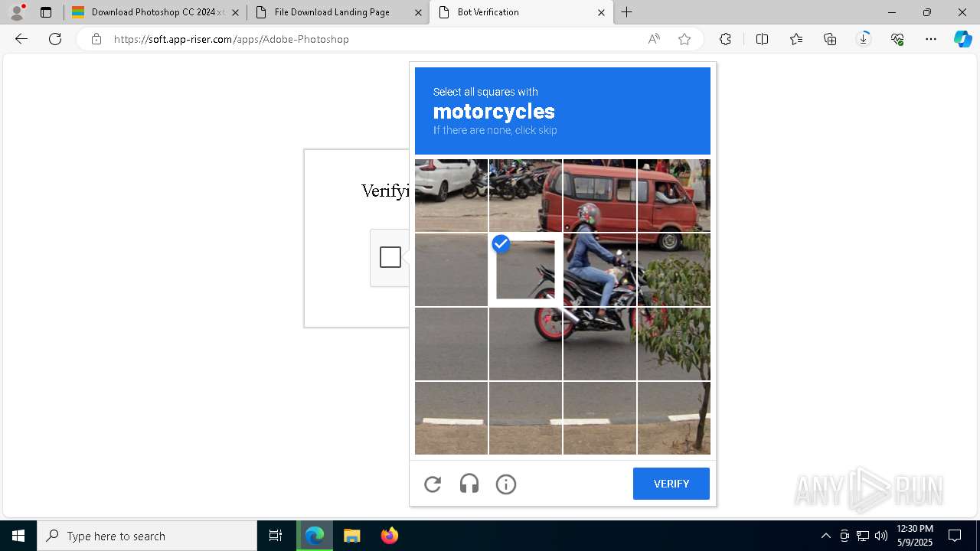Open Task View
The width and height of the screenshot is (980, 551).
click(x=276, y=536)
